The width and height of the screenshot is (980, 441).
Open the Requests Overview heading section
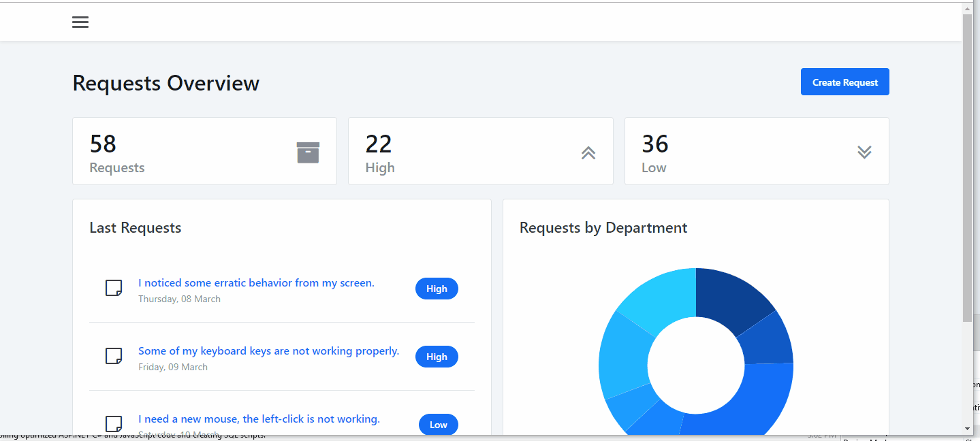pos(165,82)
